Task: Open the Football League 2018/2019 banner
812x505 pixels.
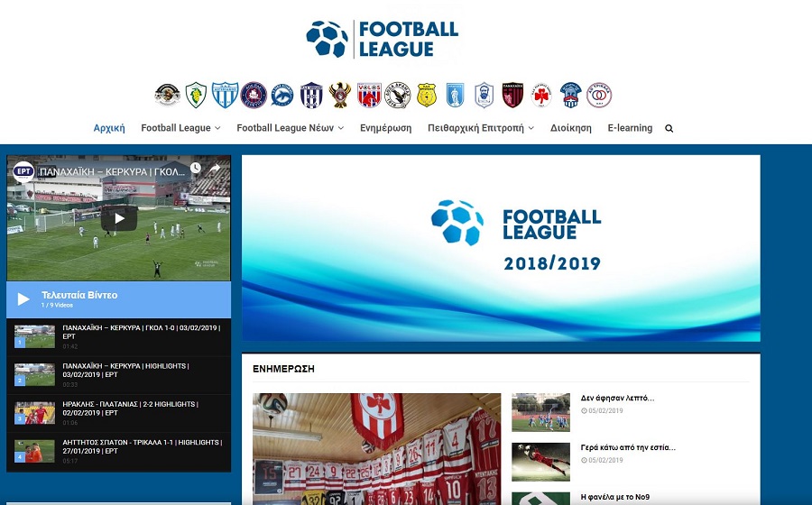Action: tap(501, 248)
